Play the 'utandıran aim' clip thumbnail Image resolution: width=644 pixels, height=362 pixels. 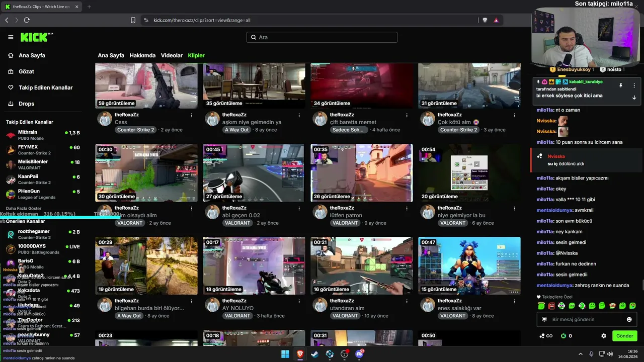pyautogui.click(x=362, y=266)
